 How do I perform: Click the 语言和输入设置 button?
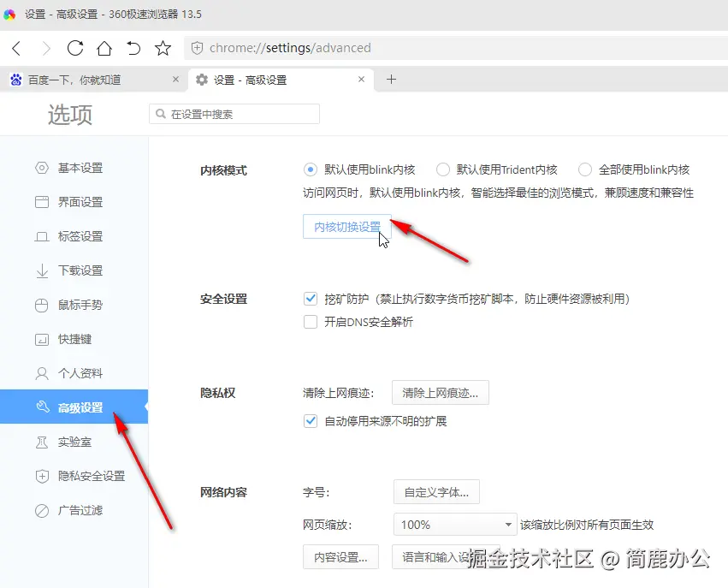point(446,557)
